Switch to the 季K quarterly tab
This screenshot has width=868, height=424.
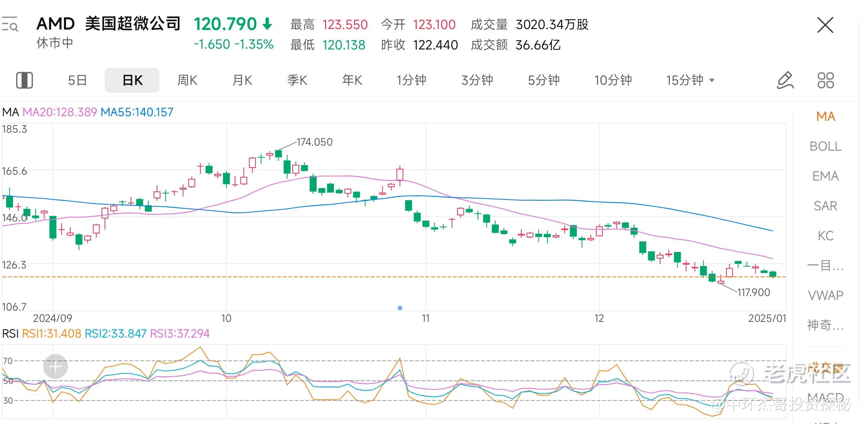click(297, 80)
